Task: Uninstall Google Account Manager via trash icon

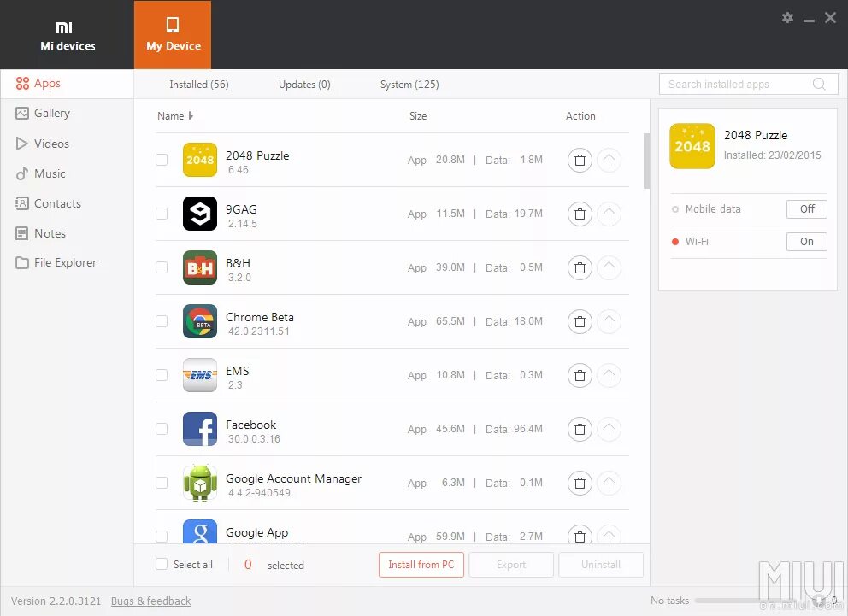Action: [580, 483]
